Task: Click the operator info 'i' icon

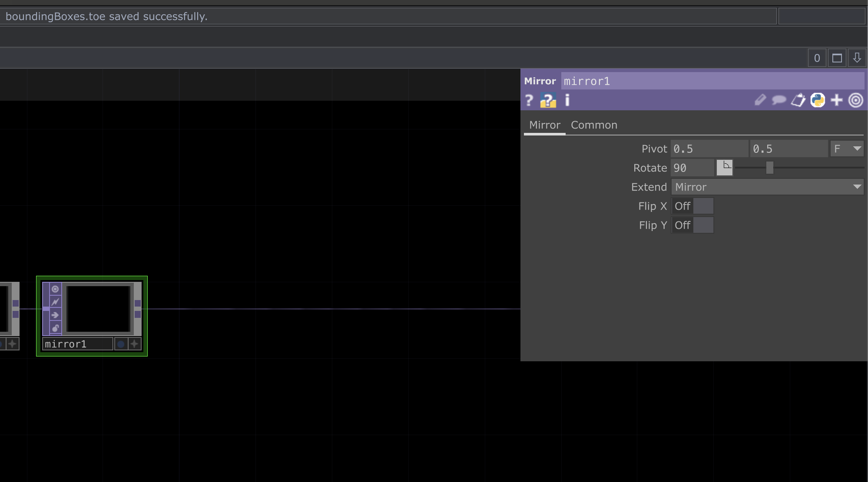Action: [567, 100]
